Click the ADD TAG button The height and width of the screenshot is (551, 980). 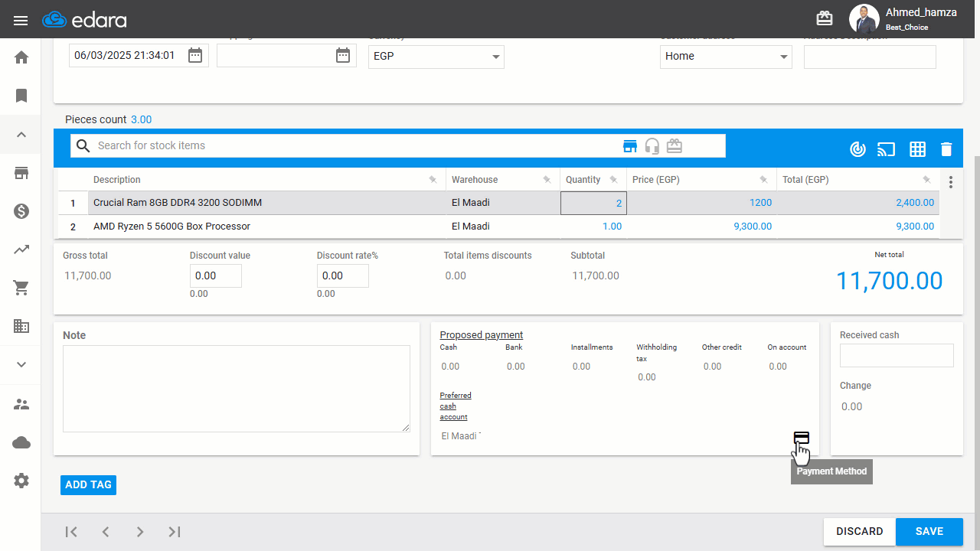tap(88, 484)
